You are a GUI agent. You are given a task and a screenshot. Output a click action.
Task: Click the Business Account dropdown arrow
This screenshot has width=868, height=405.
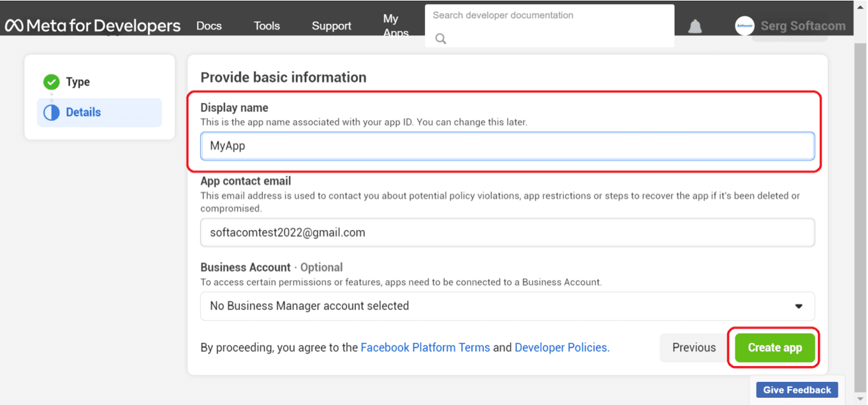799,307
